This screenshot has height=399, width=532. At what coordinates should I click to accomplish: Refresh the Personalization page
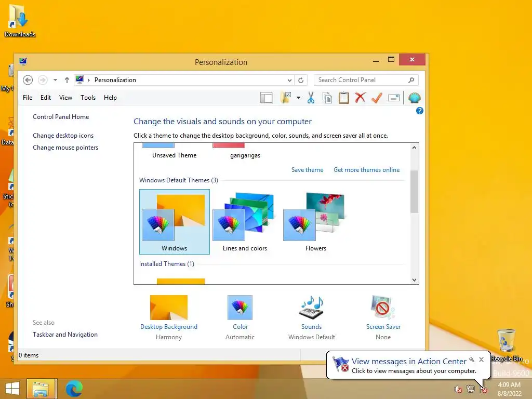pos(301,80)
